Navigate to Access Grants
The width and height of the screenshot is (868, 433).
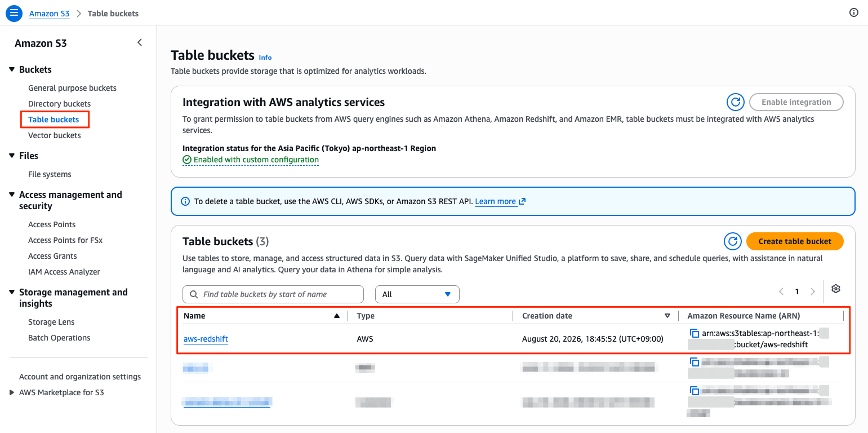[x=52, y=256]
